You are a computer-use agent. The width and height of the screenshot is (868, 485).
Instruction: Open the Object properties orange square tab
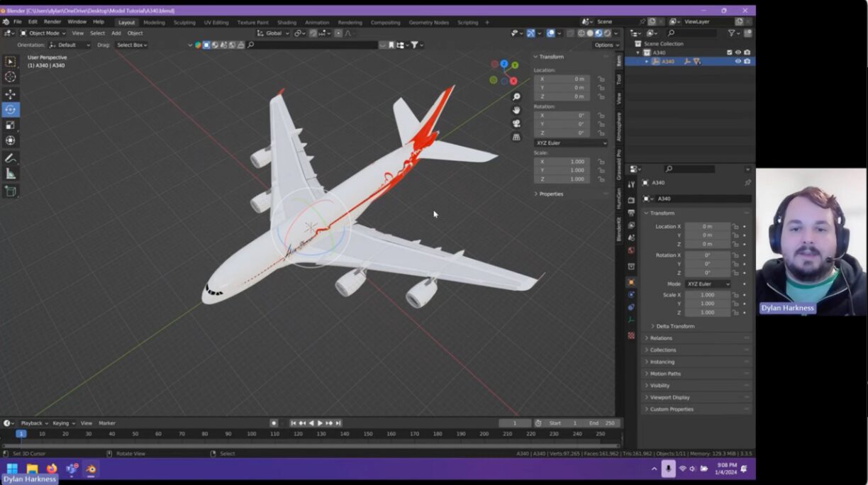pos(631,282)
